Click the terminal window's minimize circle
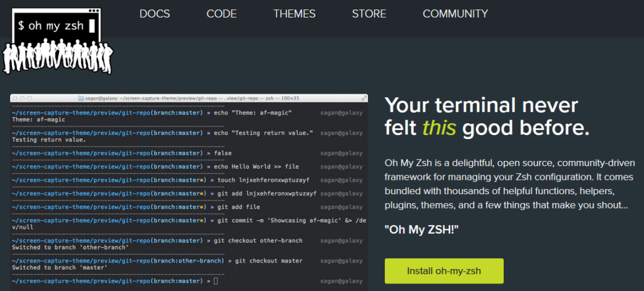Viewport: 644px width, 291px height. (x=23, y=99)
